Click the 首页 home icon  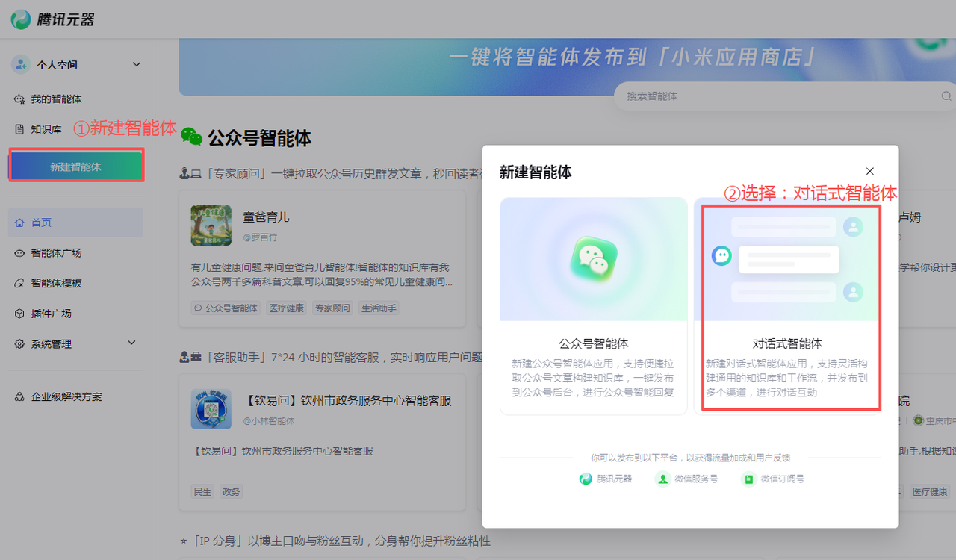[20, 223]
